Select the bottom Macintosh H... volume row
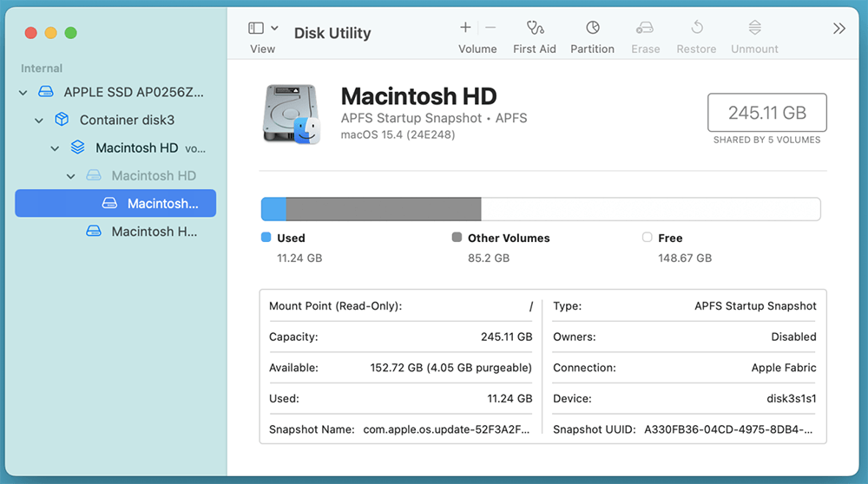868x484 pixels. [x=115, y=232]
